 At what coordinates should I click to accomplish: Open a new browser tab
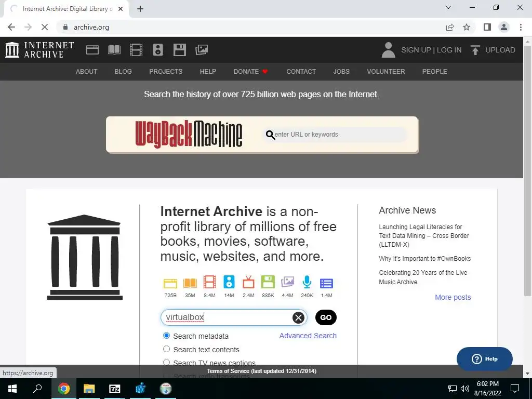coord(140,9)
